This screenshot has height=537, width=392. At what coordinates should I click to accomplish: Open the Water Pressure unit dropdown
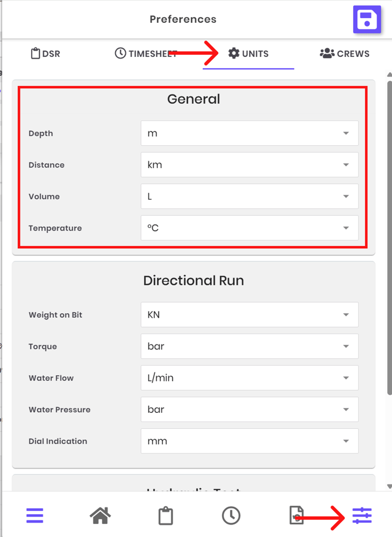[250, 409]
